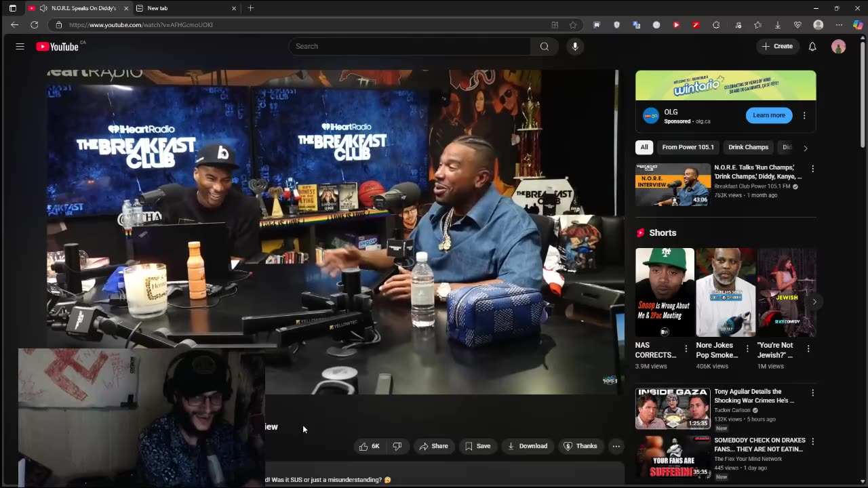Go back with the browser back arrow
Image resolution: width=868 pixels, height=488 pixels.
pyautogui.click(x=14, y=24)
